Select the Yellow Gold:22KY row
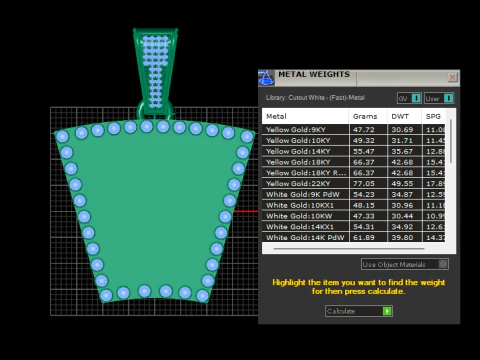The image size is (480, 360). [x=353, y=183]
